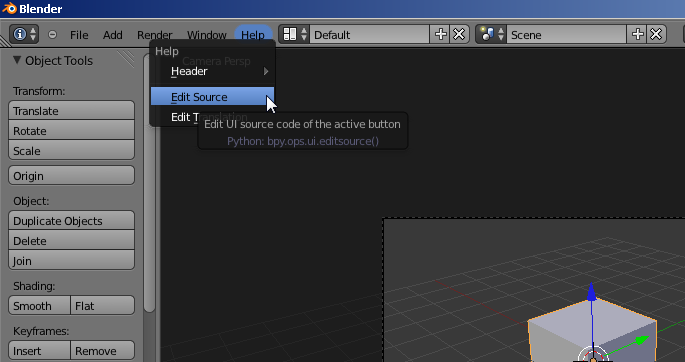This screenshot has width=685, height=362.
Task: Click the blue Z-axis manipulator arrow
Action: click(x=592, y=291)
